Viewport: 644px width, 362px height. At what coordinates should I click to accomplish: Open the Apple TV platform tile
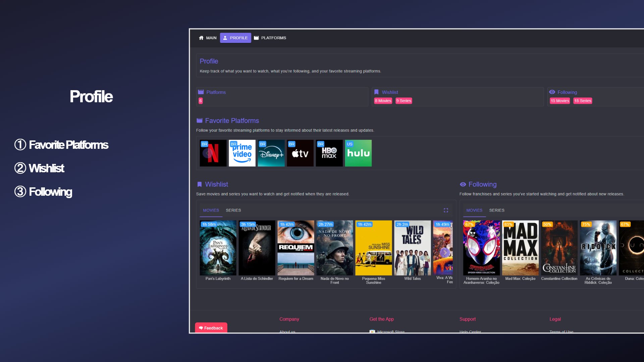(x=300, y=153)
